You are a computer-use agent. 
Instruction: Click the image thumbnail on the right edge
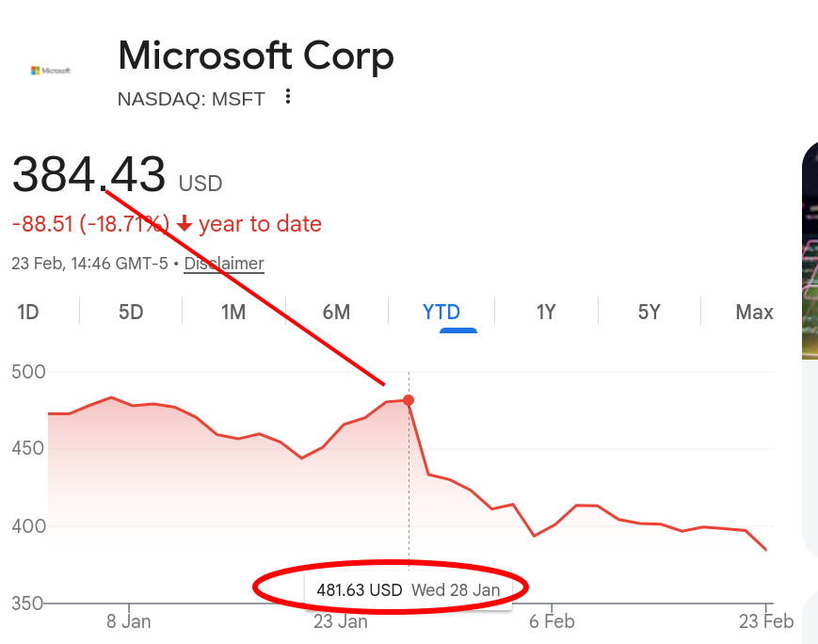coord(811,250)
